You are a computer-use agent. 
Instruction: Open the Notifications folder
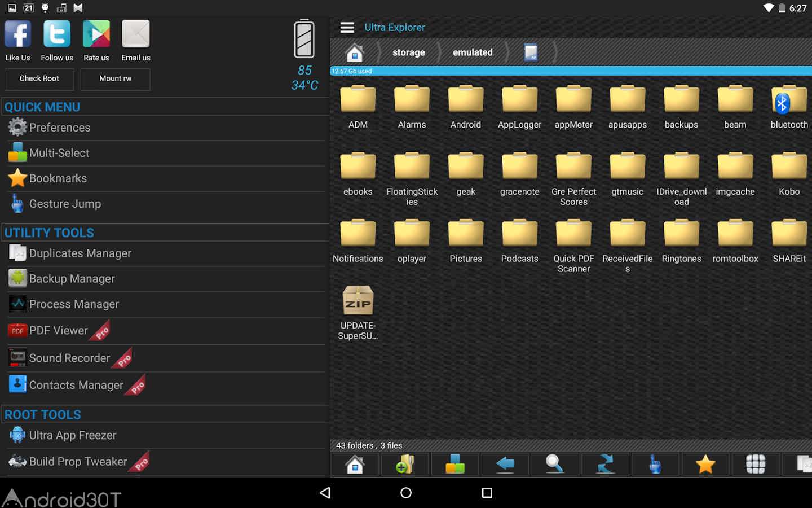tap(358, 242)
